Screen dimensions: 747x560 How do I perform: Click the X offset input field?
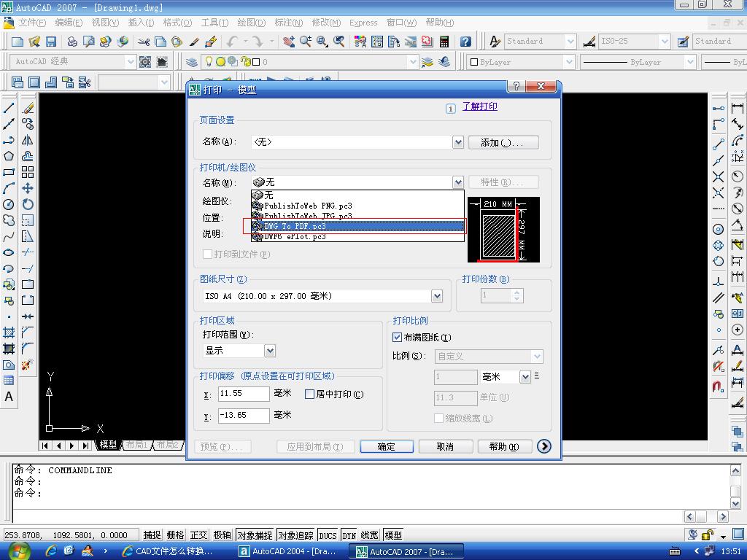244,394
